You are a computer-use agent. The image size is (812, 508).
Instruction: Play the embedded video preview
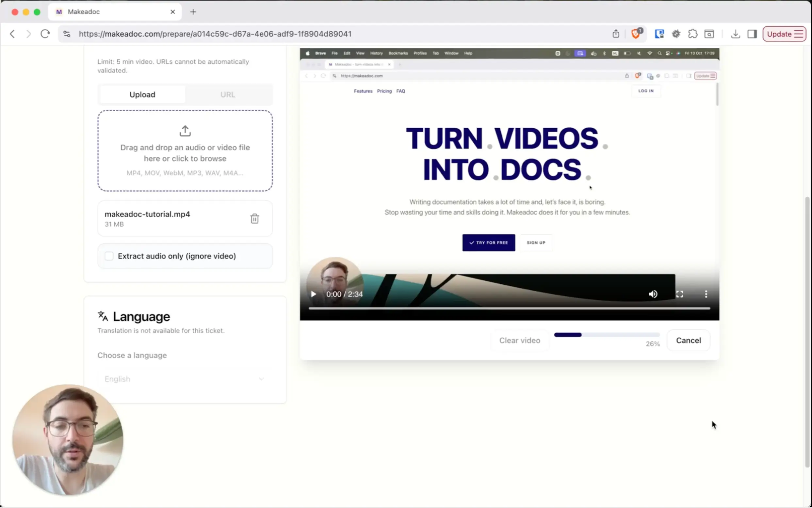[313, 294]
